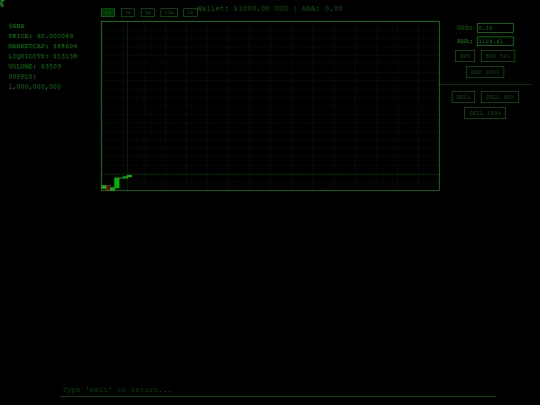The image size is (540, 405).
Task: Click the red candle on chart
Action: tap(108, 188)
